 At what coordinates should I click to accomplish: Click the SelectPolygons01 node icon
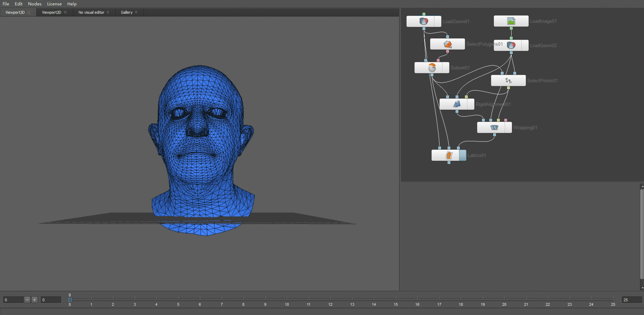coord(447,44)
